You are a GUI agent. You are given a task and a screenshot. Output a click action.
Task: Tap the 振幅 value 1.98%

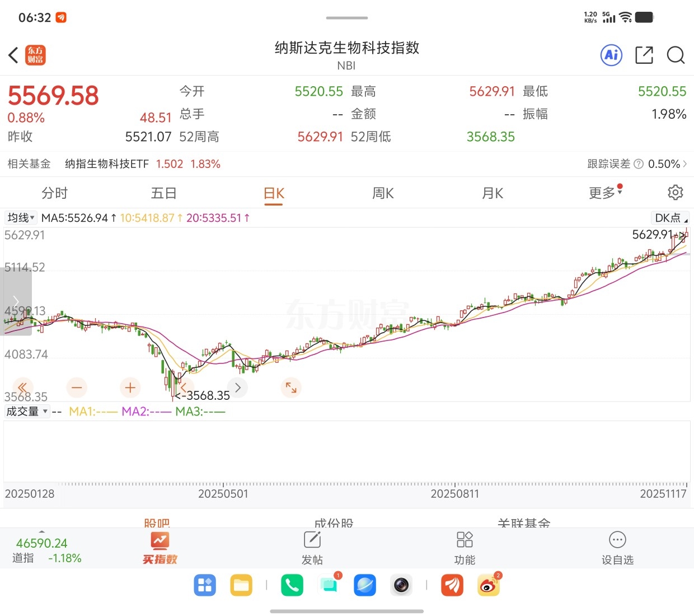pos(669,114)
